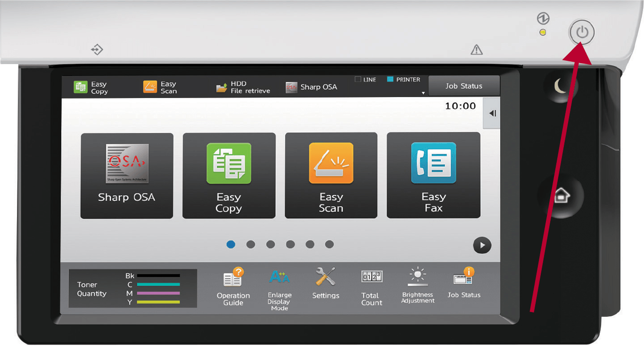Tap Easy Copy shortcut in top bar
Viewport: 644px width, 362px height.
91,88
